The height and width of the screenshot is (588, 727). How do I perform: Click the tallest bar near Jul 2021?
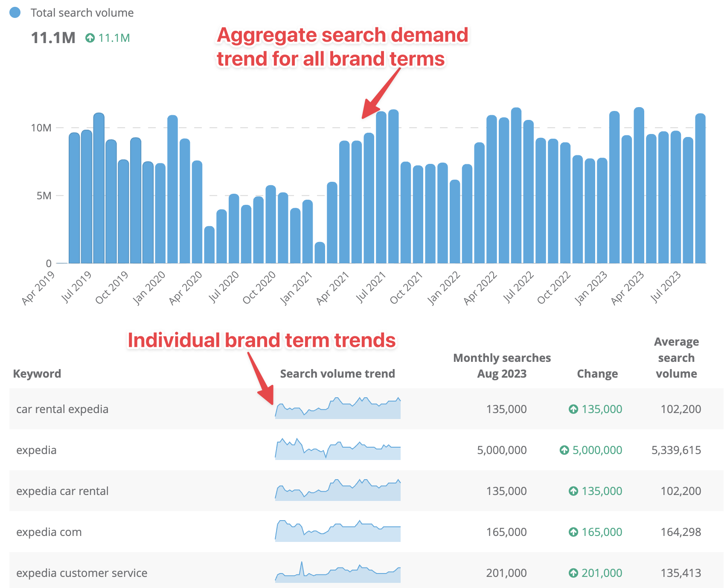[x=393, y=188]
